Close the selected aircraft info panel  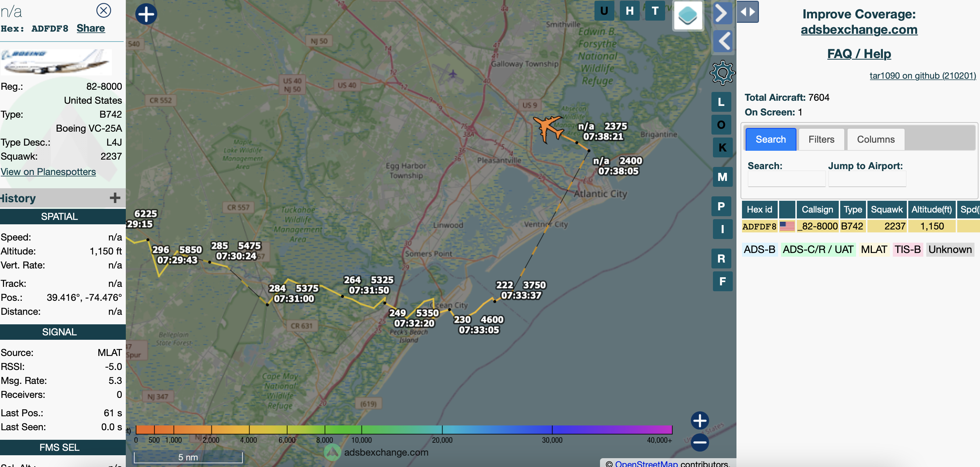tap(103, 10)
